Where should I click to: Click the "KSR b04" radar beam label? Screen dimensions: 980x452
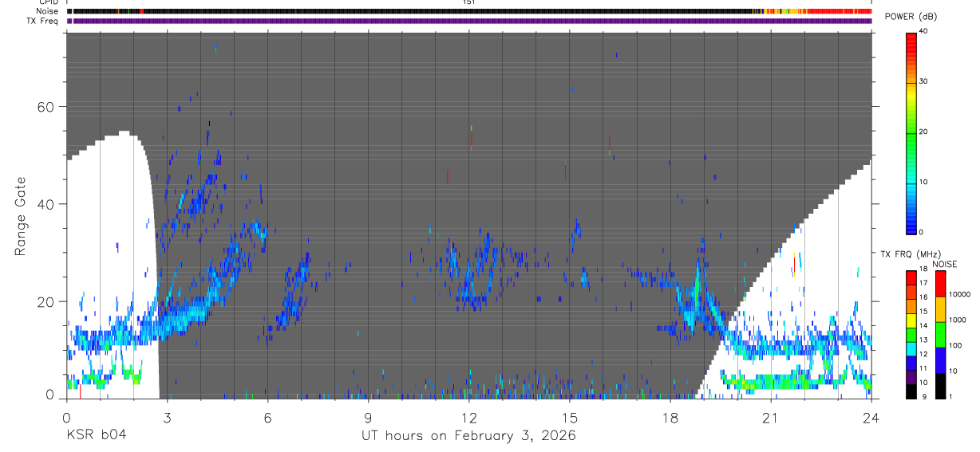pos(96,435)
